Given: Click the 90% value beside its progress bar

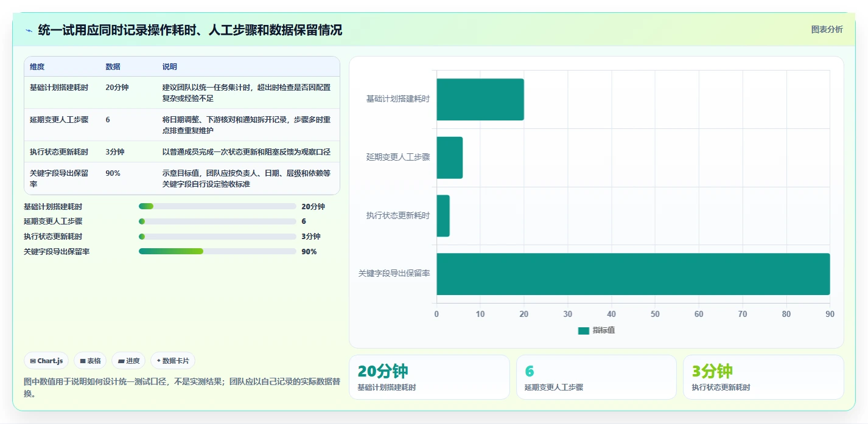Looking at the screenshot, I should (309, 251).
